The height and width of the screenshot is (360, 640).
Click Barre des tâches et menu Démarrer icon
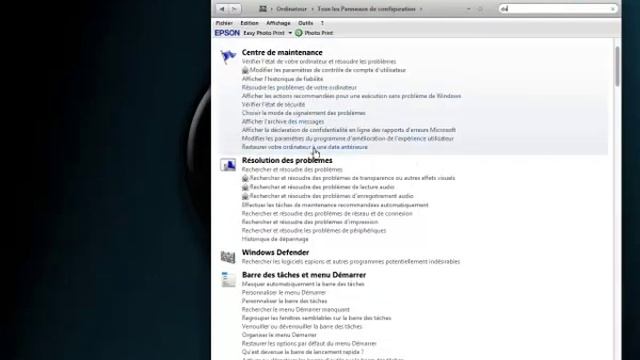click(x=228, y=280)
